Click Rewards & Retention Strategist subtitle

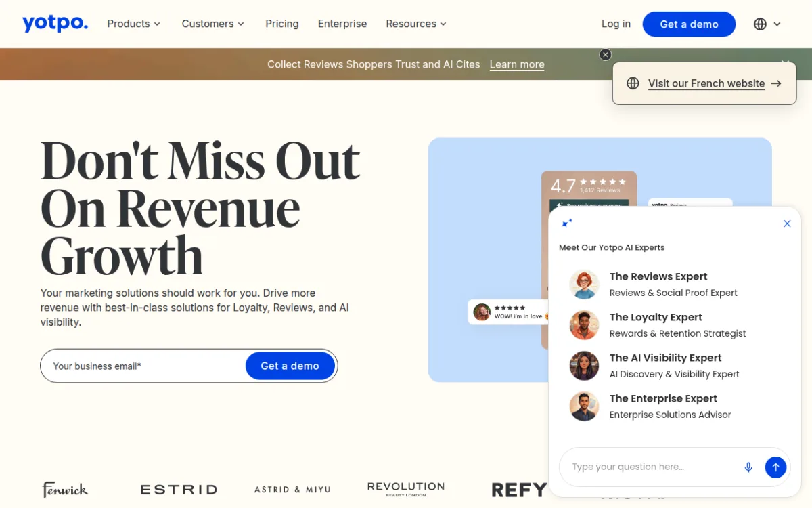pos(677,333)
